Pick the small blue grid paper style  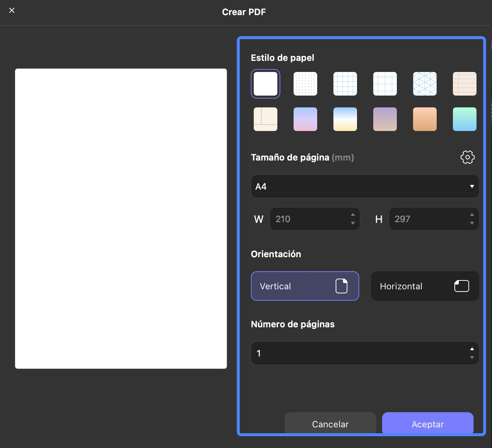(x=345, y=84)
